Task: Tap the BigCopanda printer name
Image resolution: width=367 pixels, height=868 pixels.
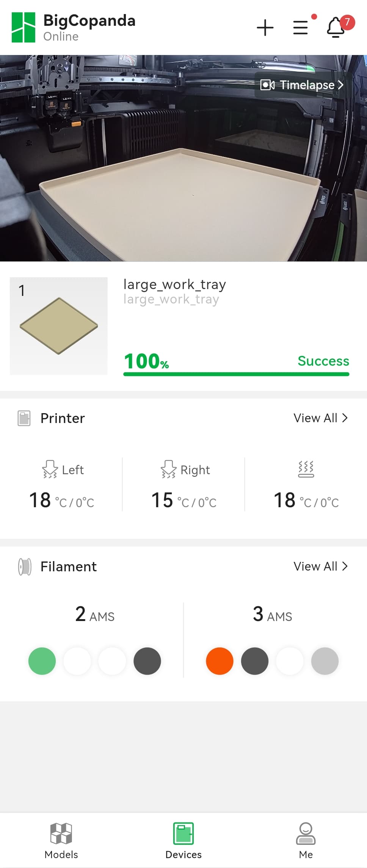Action: [89, 20]
